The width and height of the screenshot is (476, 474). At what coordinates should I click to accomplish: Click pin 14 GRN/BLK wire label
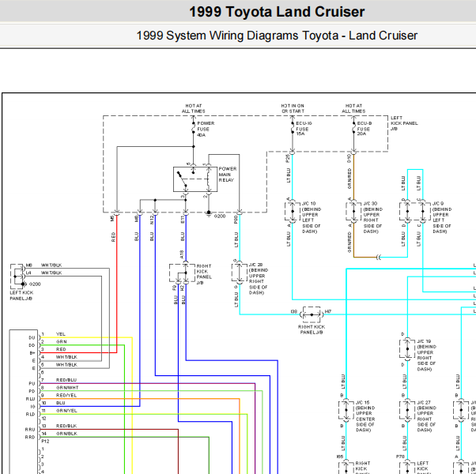pyautogui.click(x=66, y=434)
